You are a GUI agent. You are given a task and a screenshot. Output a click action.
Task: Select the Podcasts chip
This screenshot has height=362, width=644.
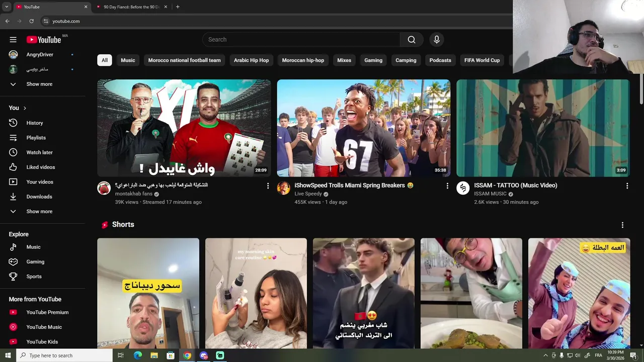440,60
